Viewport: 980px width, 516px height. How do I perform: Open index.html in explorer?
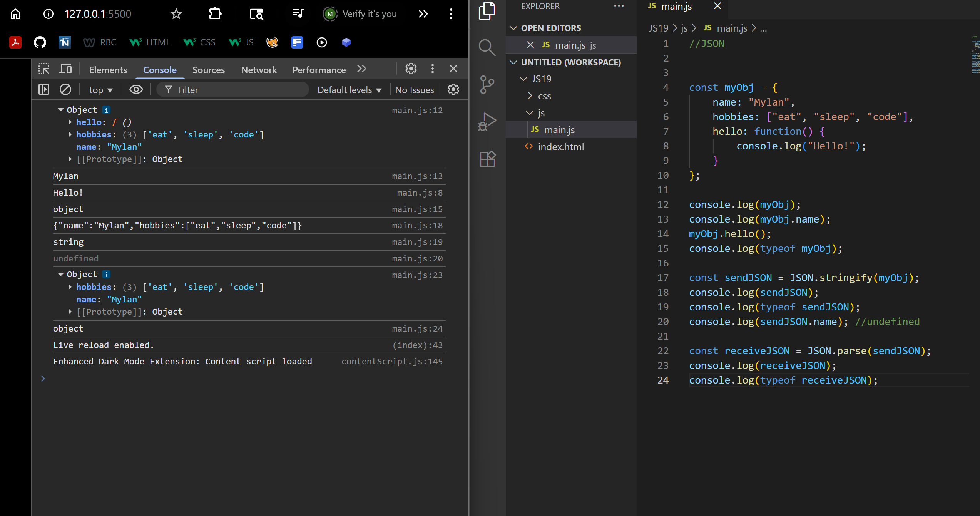pyautogui.click(x=560, y=147)
